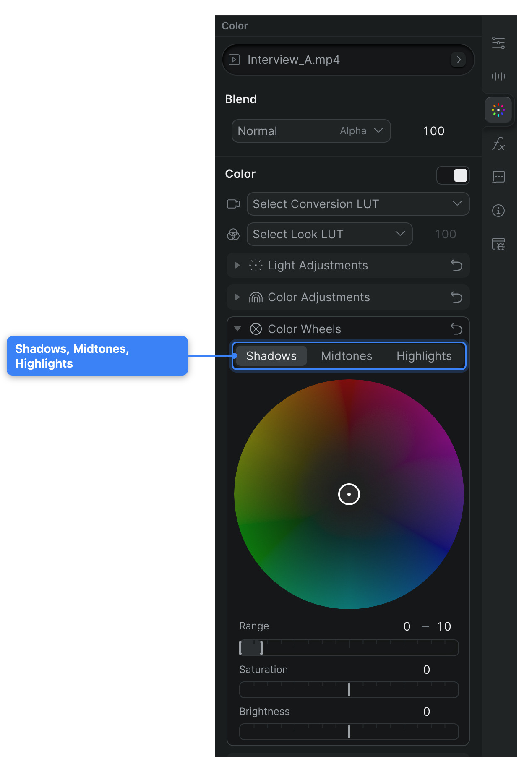Click the Range label text
Screen dimensions: 532x772
[x=254, y=626]
